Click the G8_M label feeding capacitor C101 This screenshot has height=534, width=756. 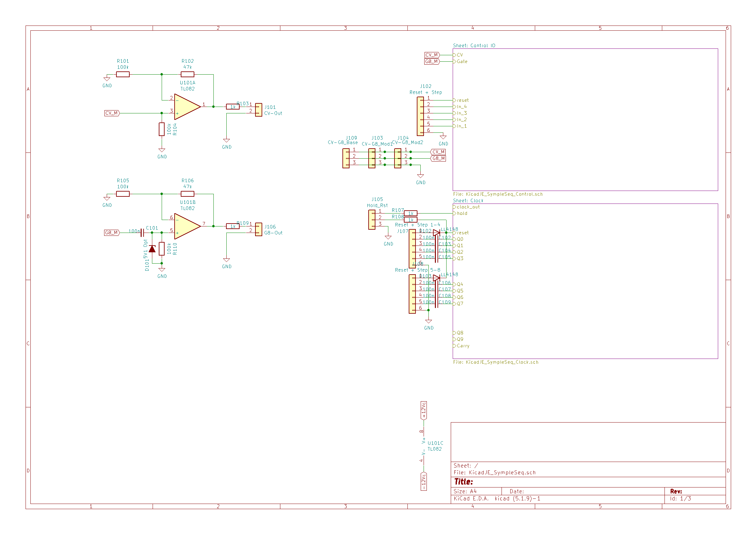click(112, 233)
